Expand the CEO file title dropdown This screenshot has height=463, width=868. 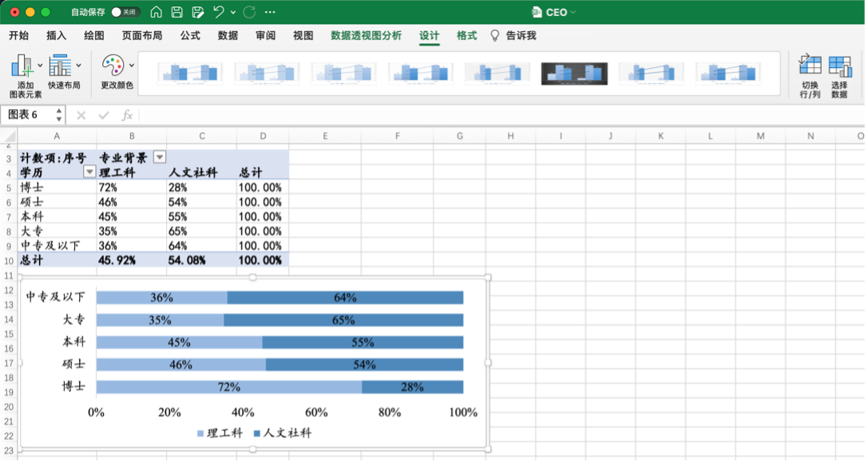point(573,13)
